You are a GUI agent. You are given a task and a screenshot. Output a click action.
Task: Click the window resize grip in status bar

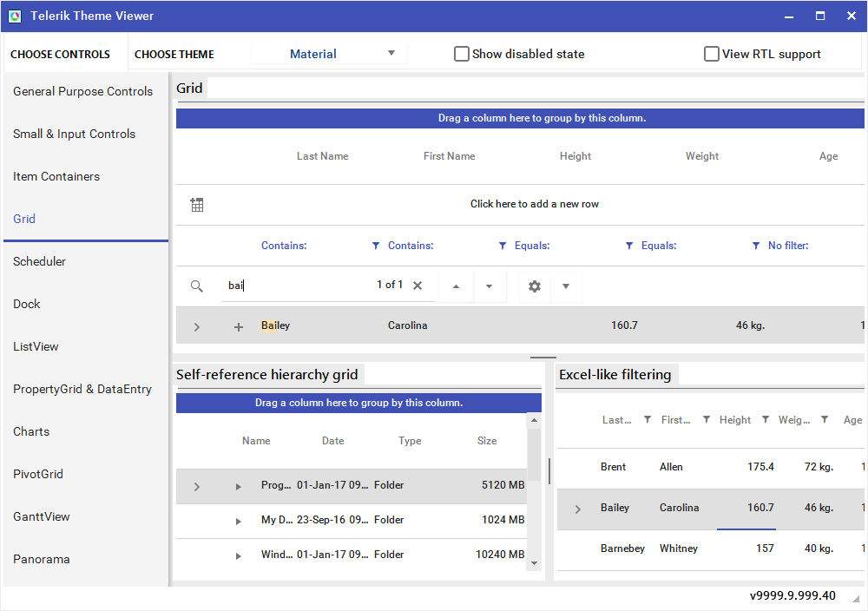click(x=857, y=600)
